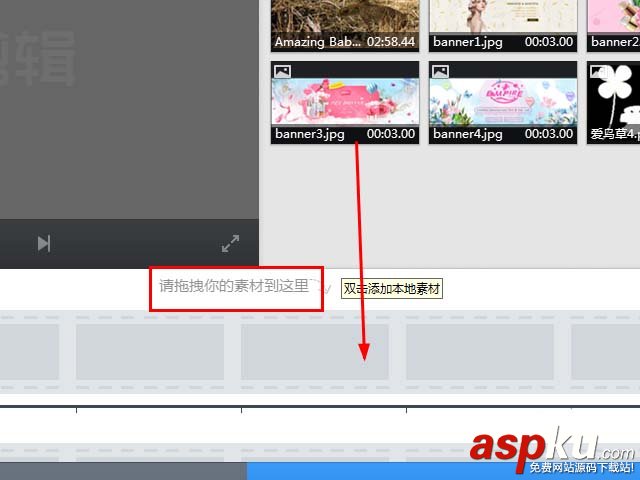This screenshot has height=480, width=640.
Task: Select the banner1.jpg media thumbnail
Action: 503,26
